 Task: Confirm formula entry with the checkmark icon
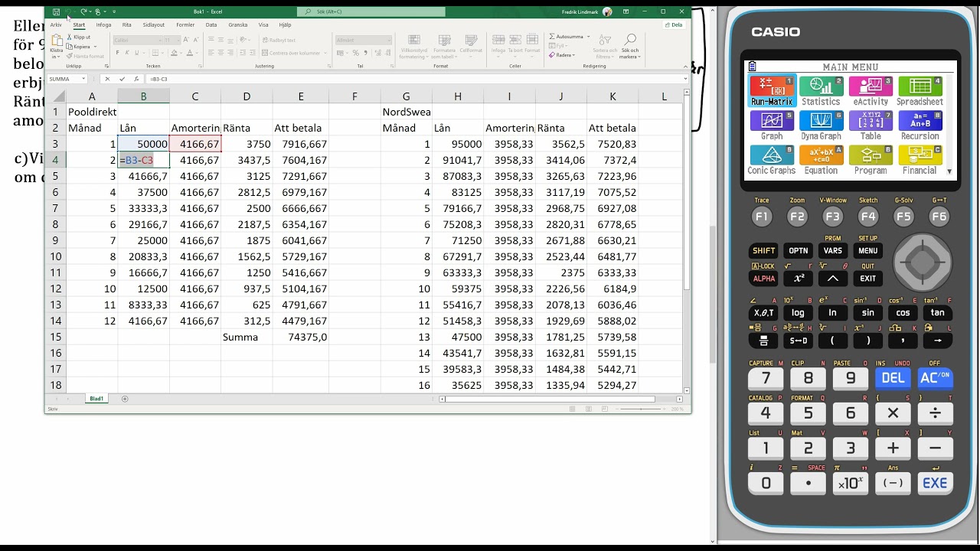click(x=122, y=79)
